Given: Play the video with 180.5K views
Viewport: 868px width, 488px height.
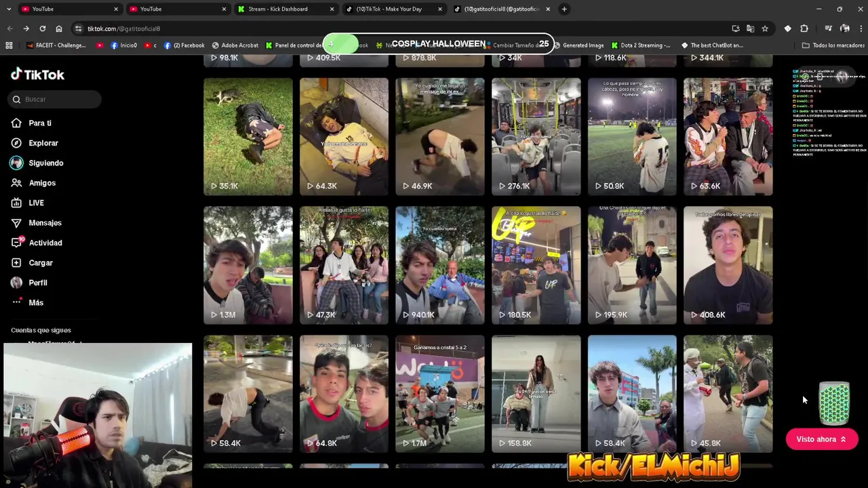Looking at the screenshot, I should click(x=536, y=266).
